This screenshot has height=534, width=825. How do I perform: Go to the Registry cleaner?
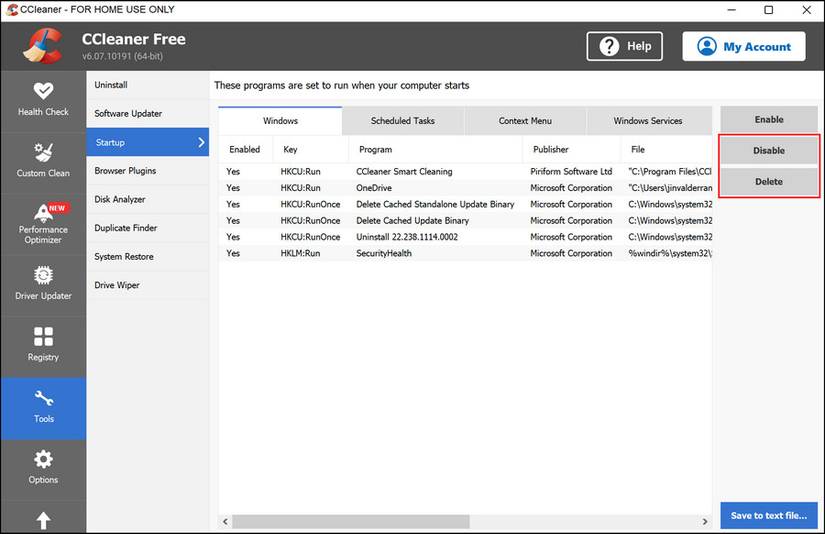point(43,344)
